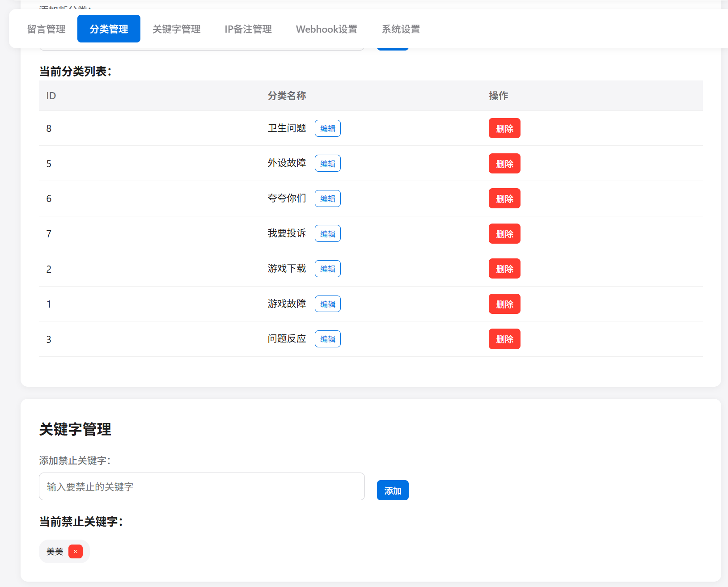This screenshot has width=728, height=587.
Task: Delete the 外设故障 category
Action: coord(504,163)
